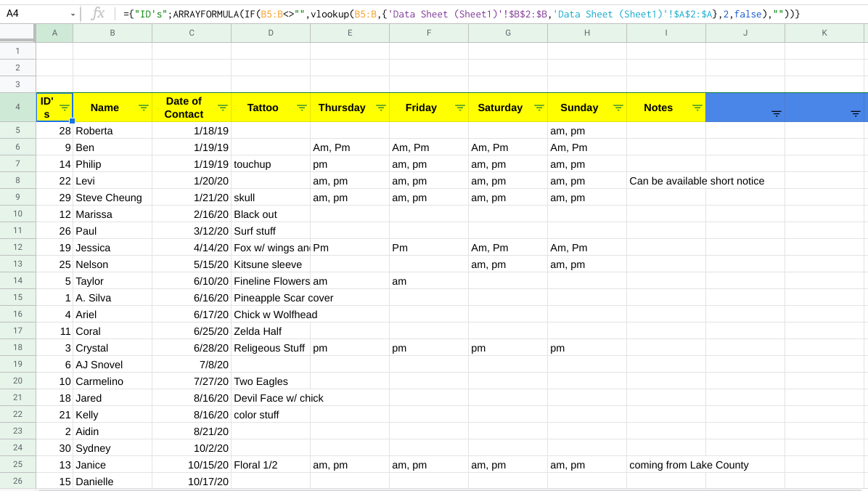Click the select-all corner box
Image resolution: width=868 pixels, height=491 pixels.
(x=17, y=33)
